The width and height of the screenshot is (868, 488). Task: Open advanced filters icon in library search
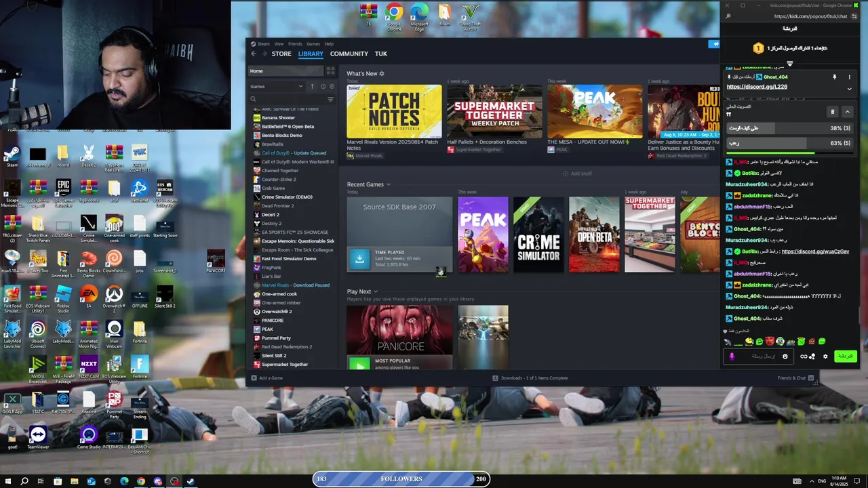point(330,99)
